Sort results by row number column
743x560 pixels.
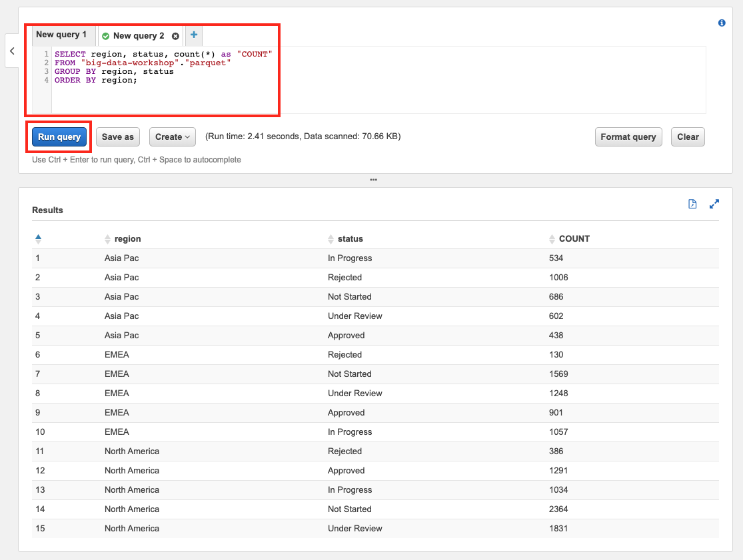(38, 238)
